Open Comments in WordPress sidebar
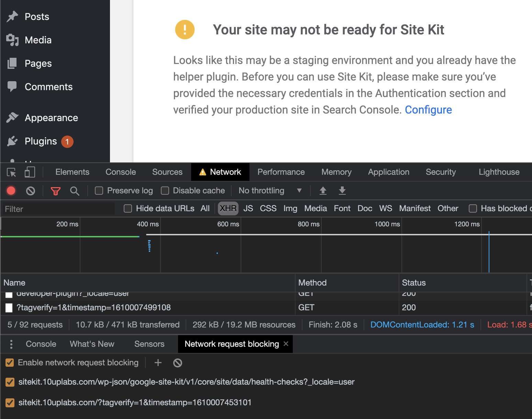The width and height of the screenshot is (532, 419). tap(48, 87)
